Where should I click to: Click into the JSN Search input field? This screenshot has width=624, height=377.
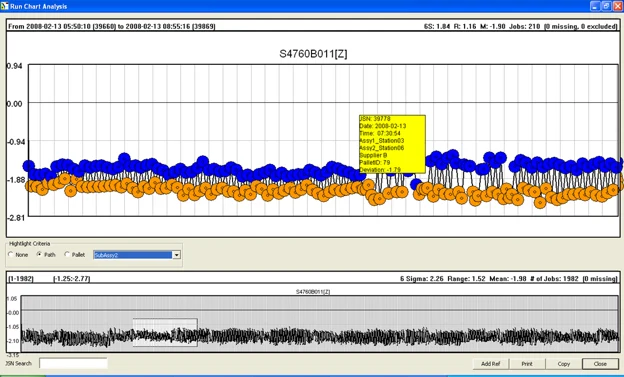[73, 363]
